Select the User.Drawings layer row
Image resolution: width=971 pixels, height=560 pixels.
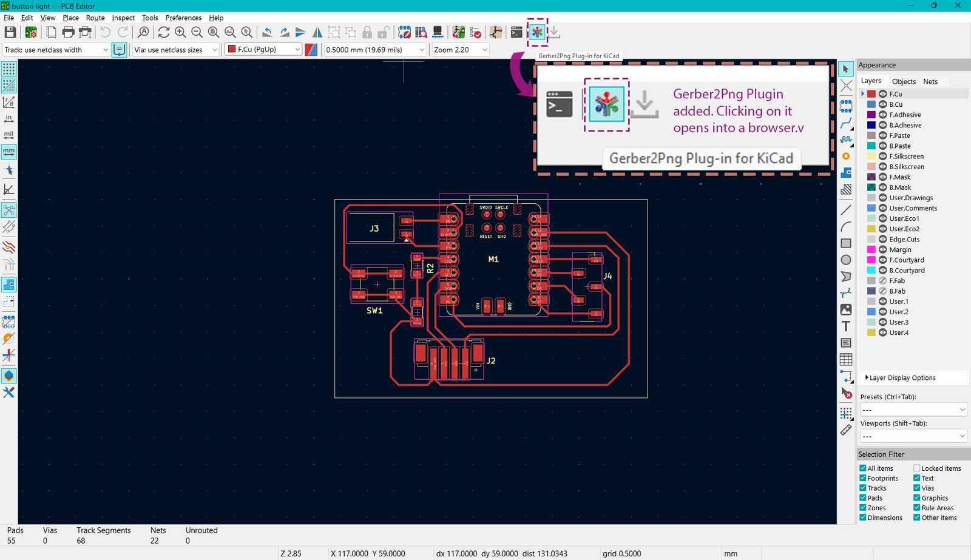913,198
